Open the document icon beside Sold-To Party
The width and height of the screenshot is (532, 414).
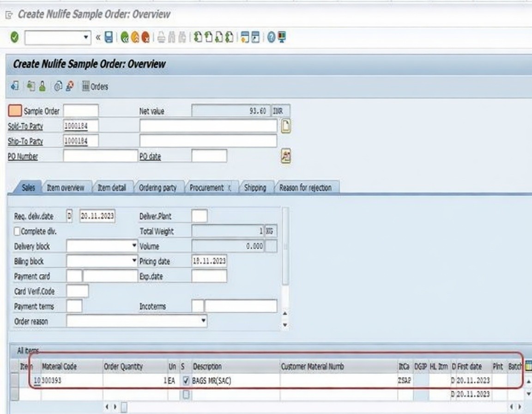point(286,126)
